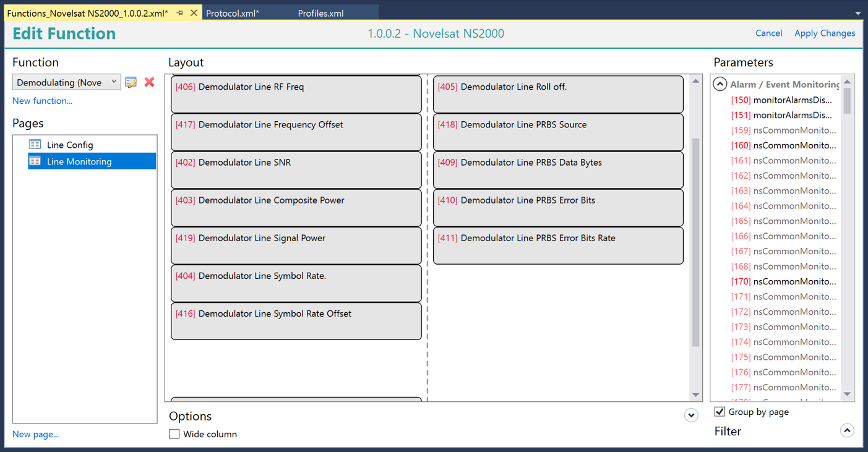Select [406] Demodulator Line RF Freq block
Viewport: 868px width, 452px height.
coord(296,94)
